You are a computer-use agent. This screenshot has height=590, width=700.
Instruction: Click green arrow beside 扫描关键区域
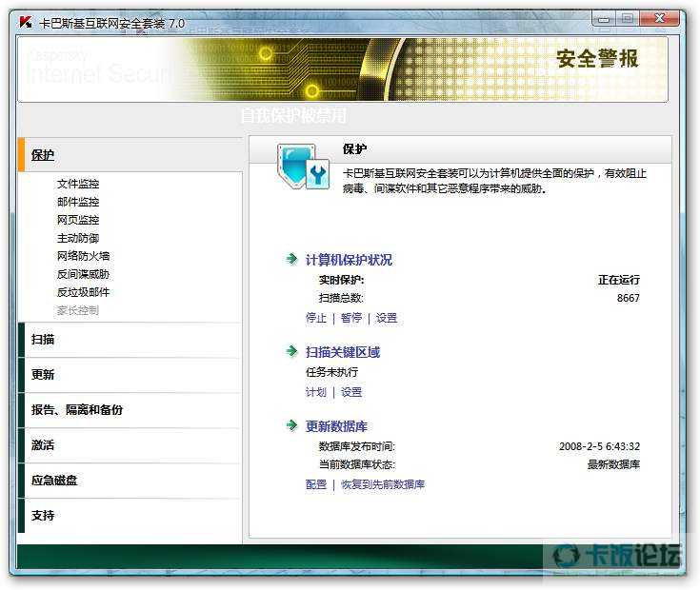291,351
